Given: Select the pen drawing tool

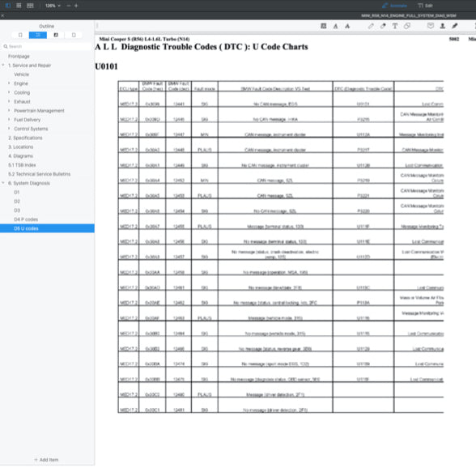Looking at the screenshot, I should [371, 26].
